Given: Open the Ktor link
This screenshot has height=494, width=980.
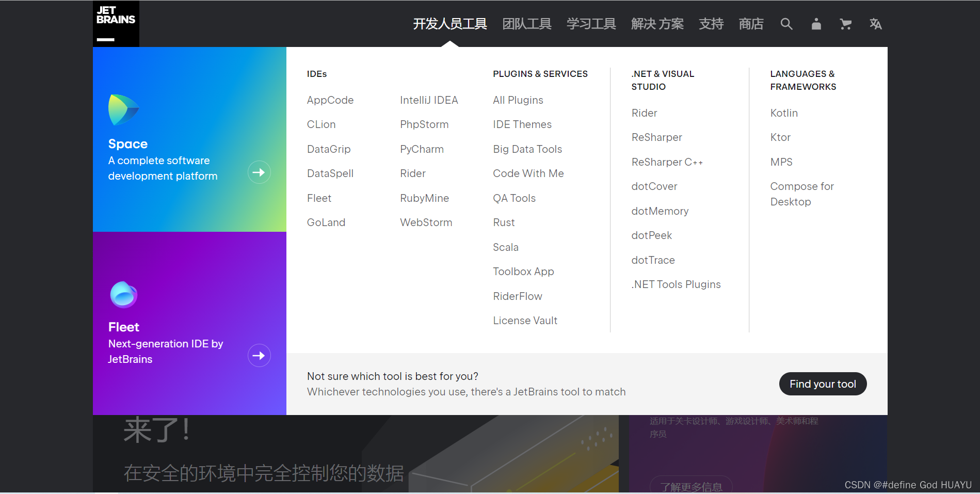Looking at the screenshot, I should click(x=780, y=137).
